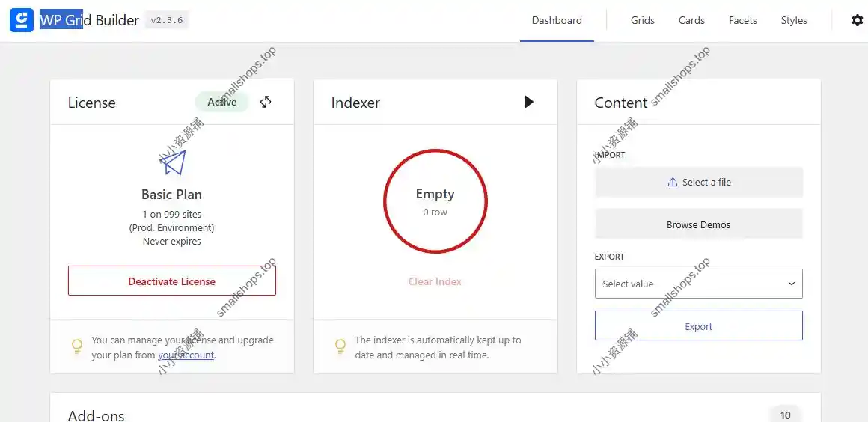Open the Grids tab

[x=643, y=20]
